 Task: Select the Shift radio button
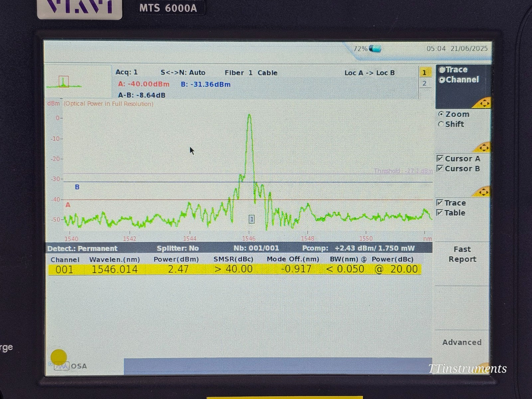click(441, 124)
